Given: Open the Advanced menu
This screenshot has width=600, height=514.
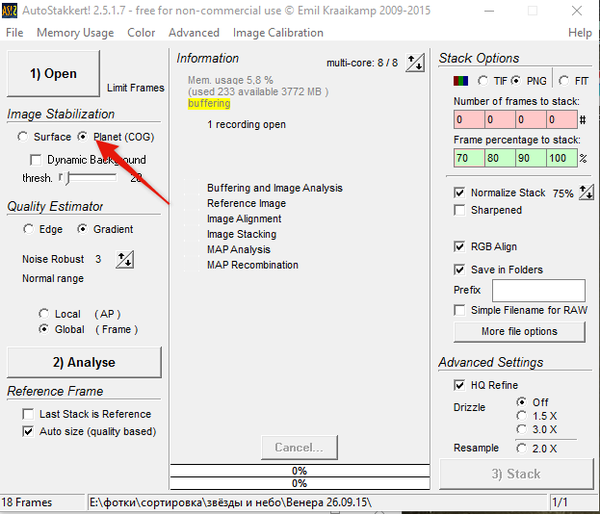Looking at the screenshot, I should pyautogui.click(x=194, y=33).
